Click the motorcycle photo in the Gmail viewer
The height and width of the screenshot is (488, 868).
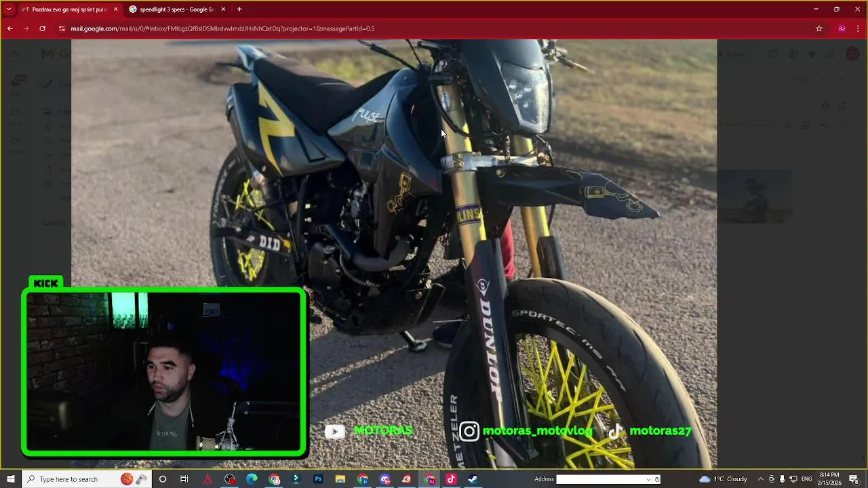(x=393, y=253)
